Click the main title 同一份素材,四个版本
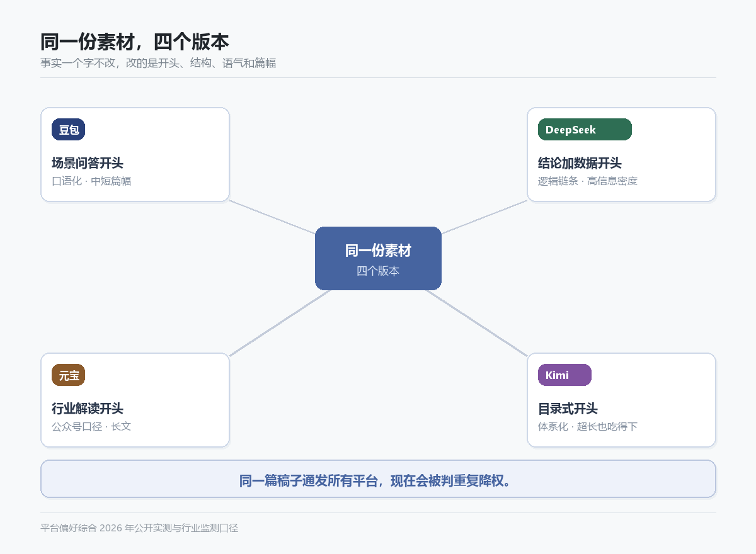Viewport: 756px width, 554px height. pos(135,42)
